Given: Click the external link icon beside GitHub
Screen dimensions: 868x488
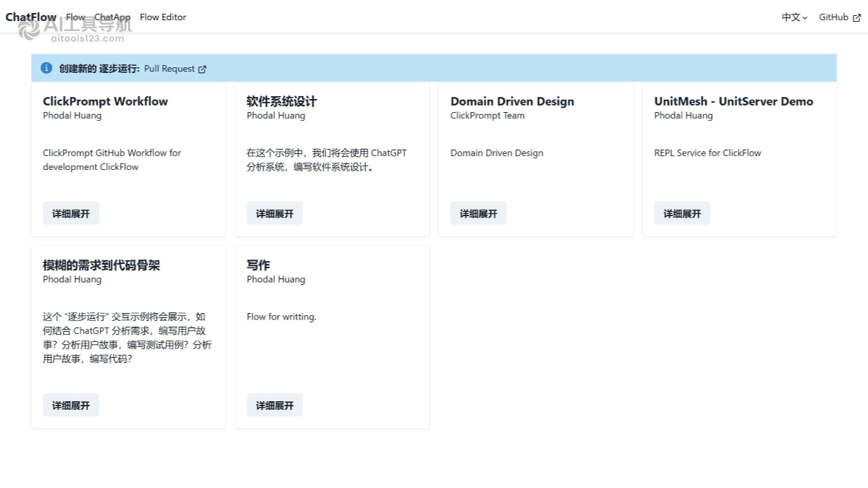Looking at the screenshot, I should click(857, 18).
